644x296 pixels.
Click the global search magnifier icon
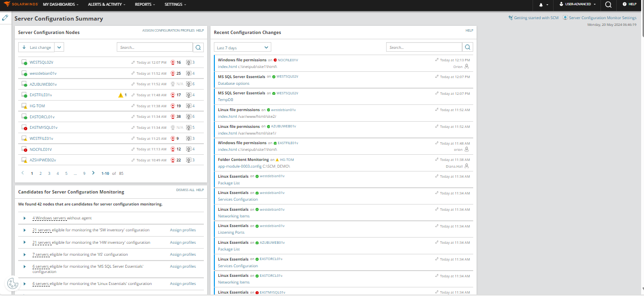608,4
